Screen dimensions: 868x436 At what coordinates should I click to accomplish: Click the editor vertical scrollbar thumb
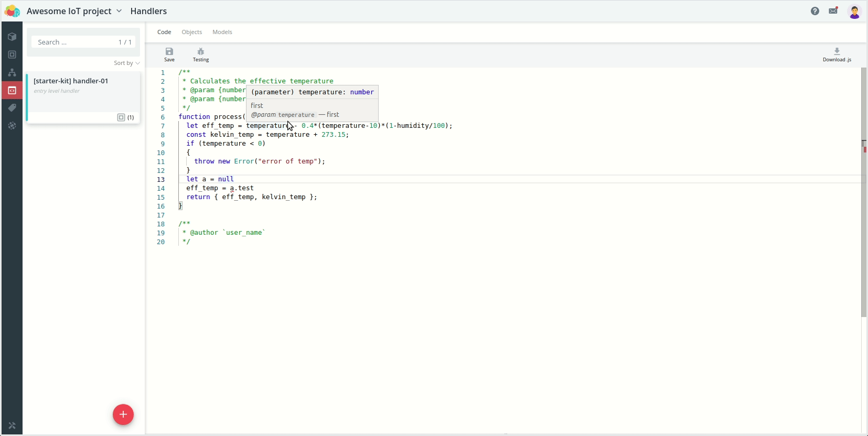(x=864, y=192)
